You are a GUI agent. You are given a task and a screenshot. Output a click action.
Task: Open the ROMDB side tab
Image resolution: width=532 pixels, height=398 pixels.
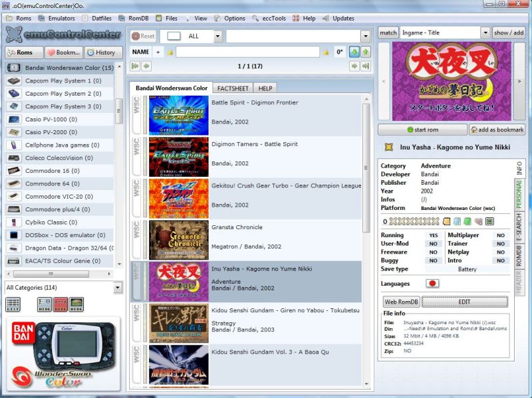click(x=519, y=256)
